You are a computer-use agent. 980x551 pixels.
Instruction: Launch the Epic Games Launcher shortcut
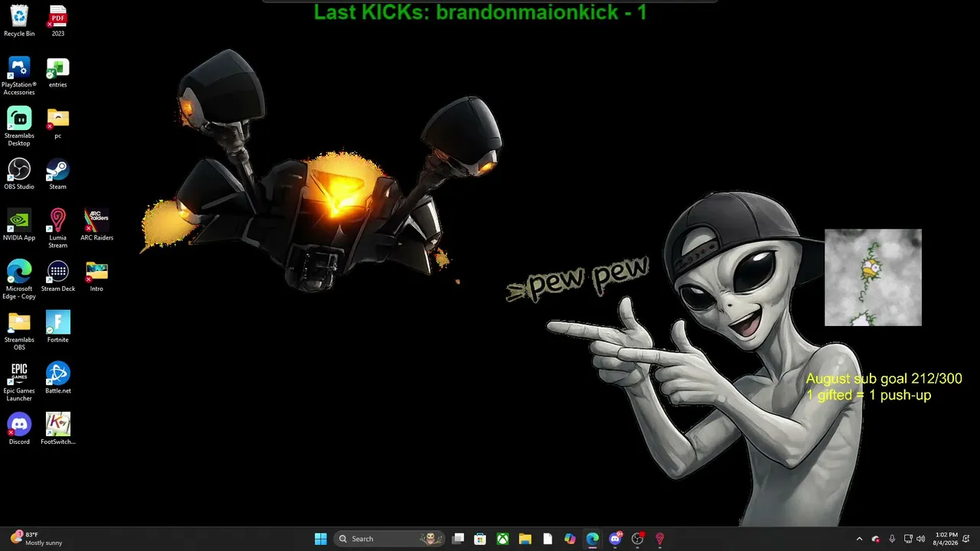(19, 382)
